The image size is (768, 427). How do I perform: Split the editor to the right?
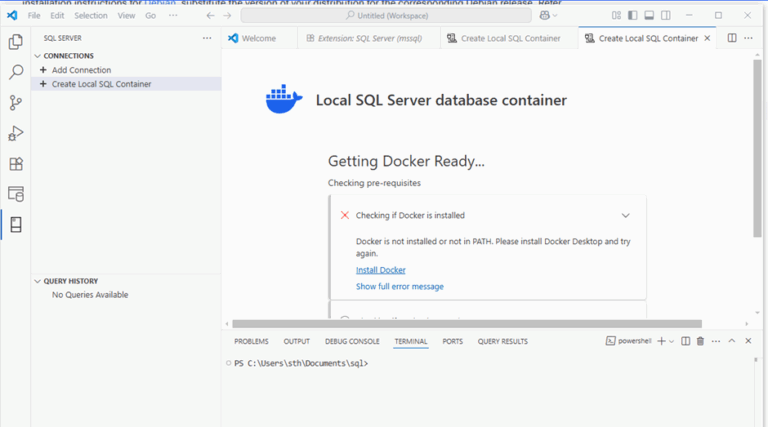tap(732, 38)
